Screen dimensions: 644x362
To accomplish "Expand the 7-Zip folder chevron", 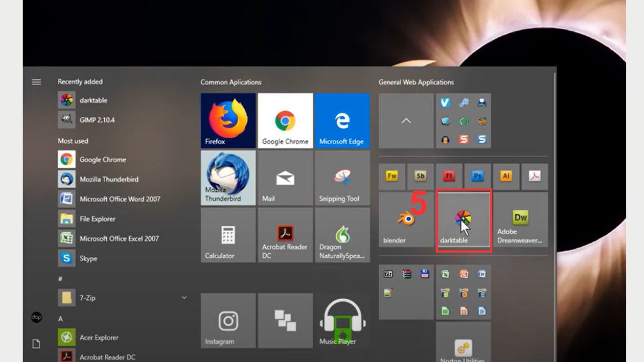I will coord(184,298).
